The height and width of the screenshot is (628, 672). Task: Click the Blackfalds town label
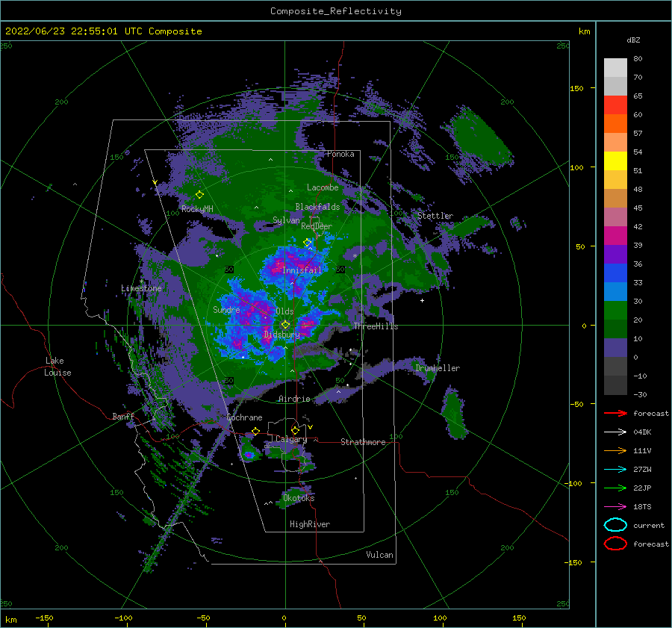pyautogui.click(x=317, y=207)
